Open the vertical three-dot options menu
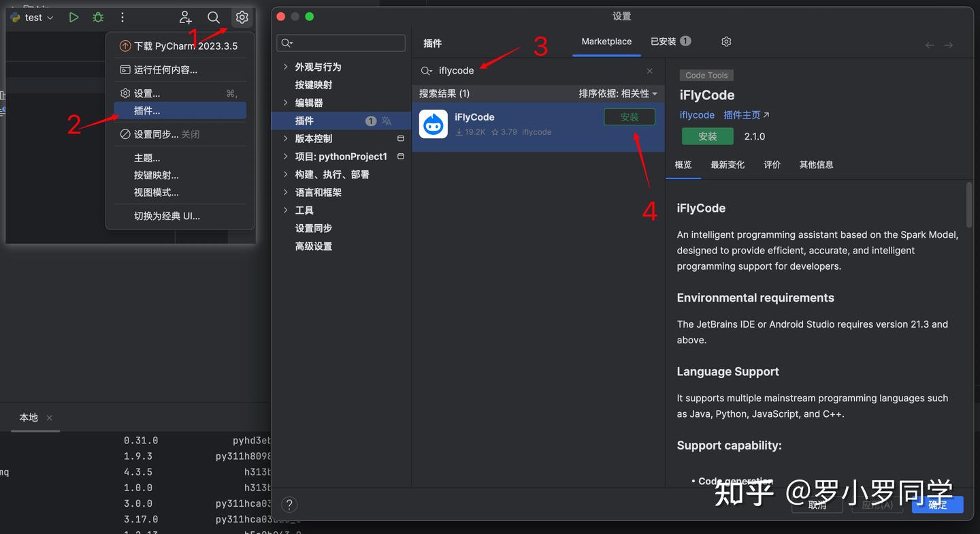Image resolution: width=980 pixels, height=534 pixels. coord(122,17)
